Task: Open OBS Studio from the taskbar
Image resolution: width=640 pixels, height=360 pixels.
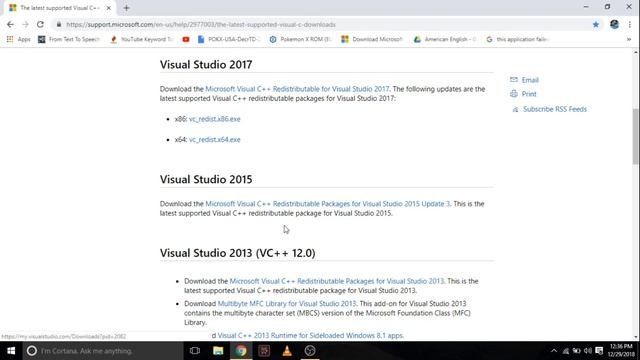Action: click(310, 351)
